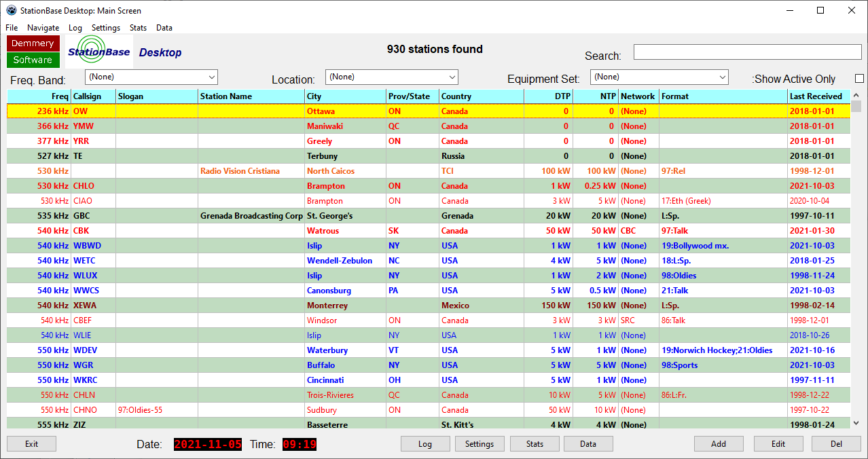868x459 pixels.
Task: Open the Equipment Set dropdown
Action: [x=659, y=77]
